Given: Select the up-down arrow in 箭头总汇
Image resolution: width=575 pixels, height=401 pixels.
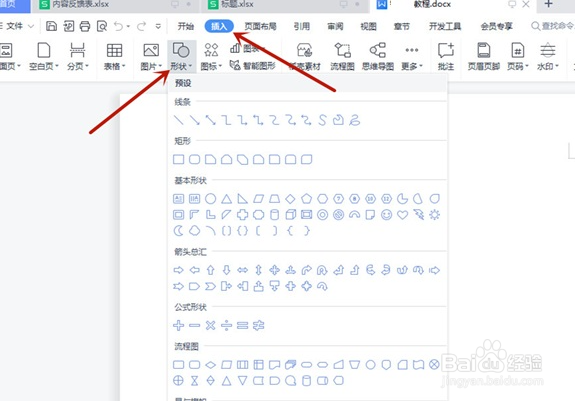Looking at the screenshot, I should (259, 270).
